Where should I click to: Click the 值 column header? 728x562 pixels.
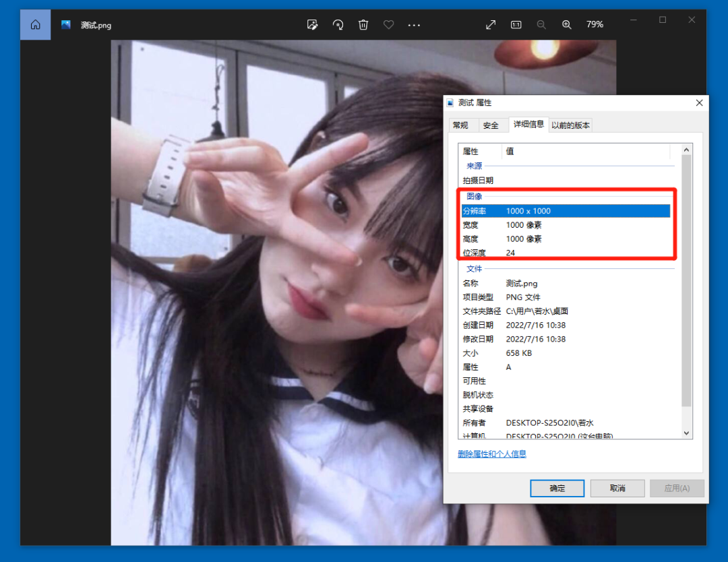pyautogui.click(x=586, y=152)
